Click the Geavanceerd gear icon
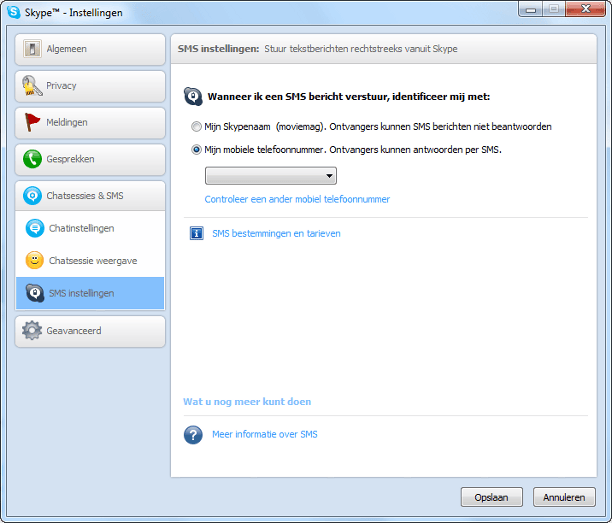Screen dimensions: 612x523 [32, 331]
